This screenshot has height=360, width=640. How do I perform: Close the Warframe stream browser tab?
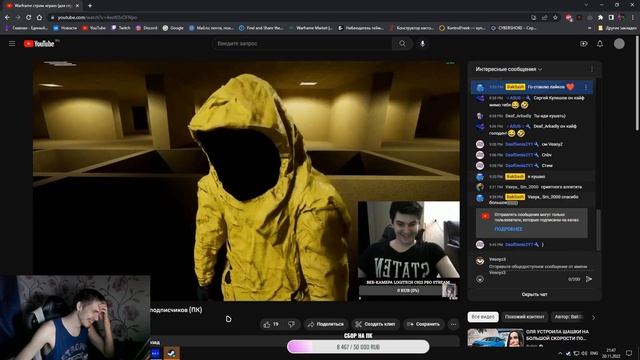[78, 6]
